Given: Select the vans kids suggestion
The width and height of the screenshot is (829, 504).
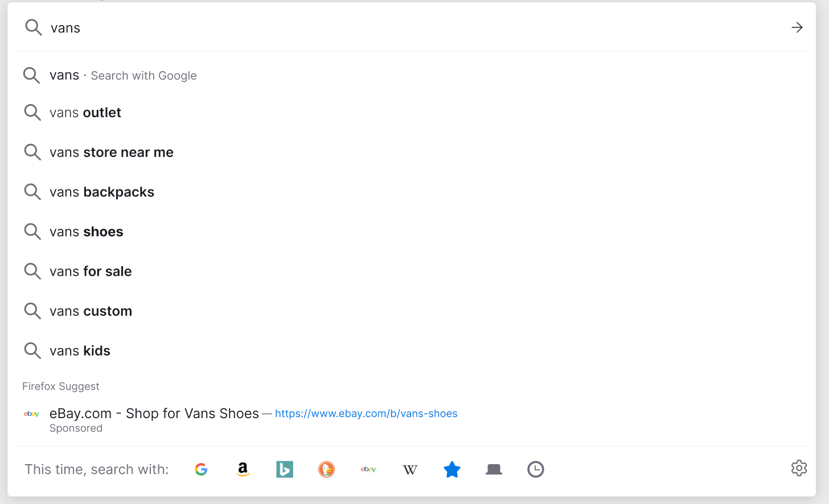Looking at the screenshot, I should [412, 351].
